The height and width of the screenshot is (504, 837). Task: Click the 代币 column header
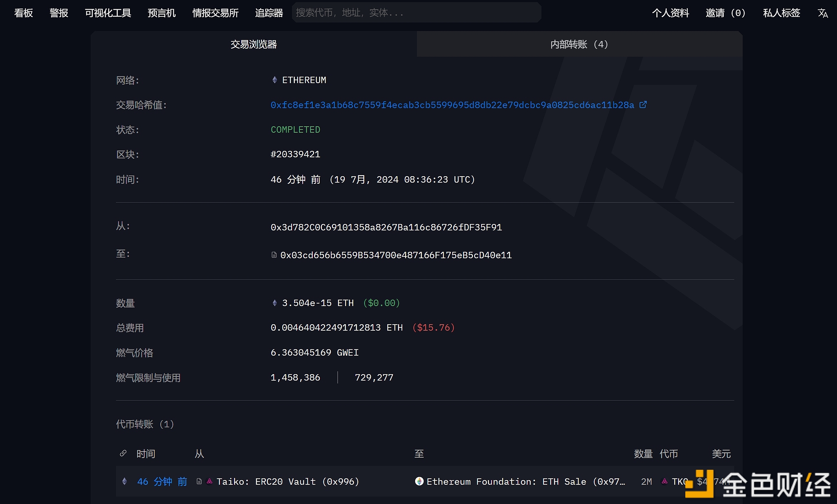[669, 453]
